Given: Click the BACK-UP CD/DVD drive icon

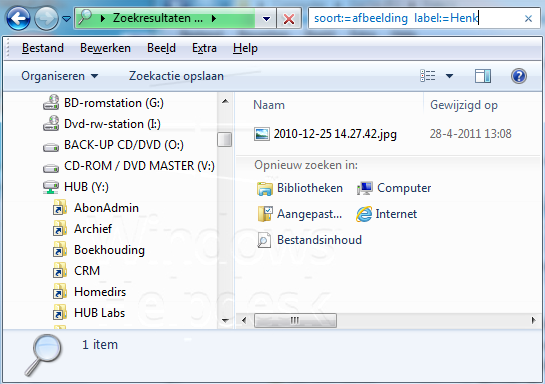Looking at the screenshot, I should point(51,147).
